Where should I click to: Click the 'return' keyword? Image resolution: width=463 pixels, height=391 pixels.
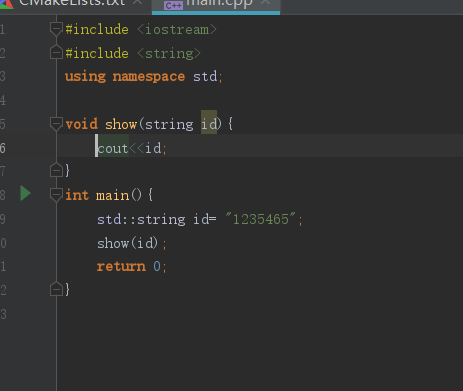121,266
